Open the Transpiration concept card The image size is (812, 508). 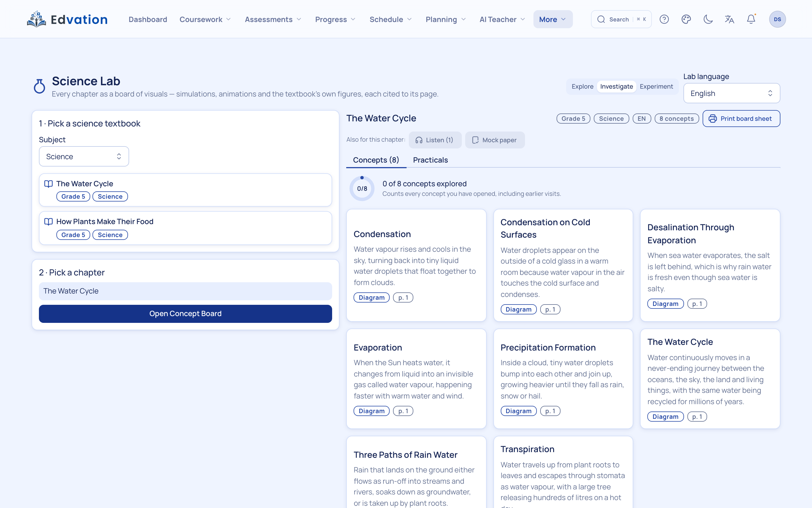pos(563,472)
